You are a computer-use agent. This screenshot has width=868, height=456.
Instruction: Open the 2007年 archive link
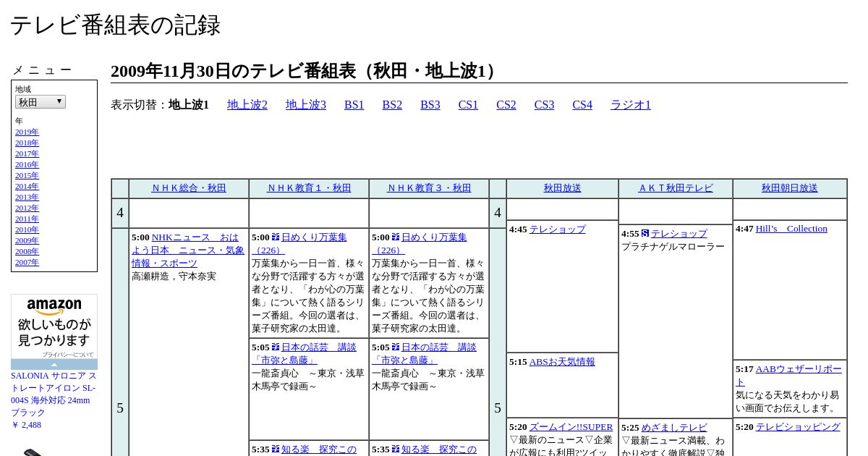pyautogui.click(x=27, y=262)
